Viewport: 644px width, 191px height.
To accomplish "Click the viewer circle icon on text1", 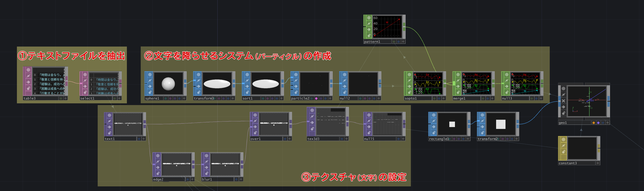I will point(109,115).
